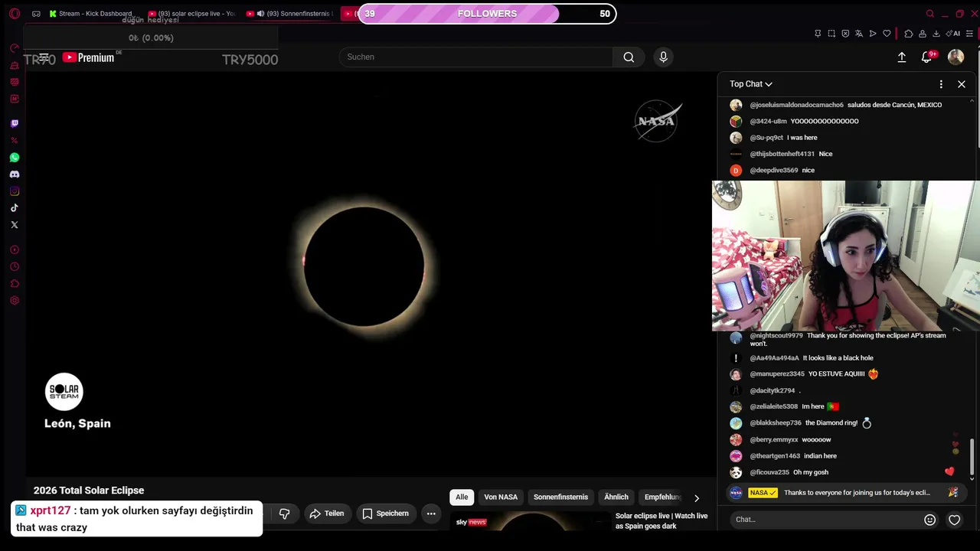
Task: Click the 2026 Total Solar Eclipse title
Action: pos(89,491)
